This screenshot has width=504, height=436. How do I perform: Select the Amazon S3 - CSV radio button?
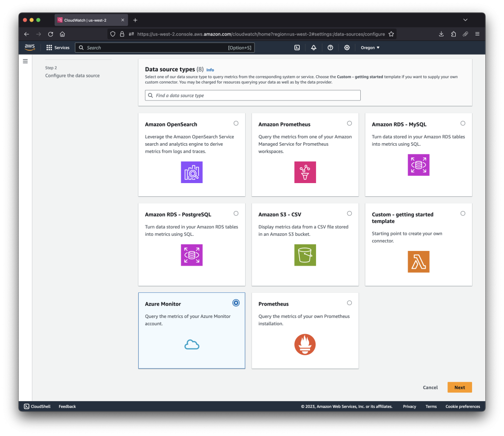349,213
